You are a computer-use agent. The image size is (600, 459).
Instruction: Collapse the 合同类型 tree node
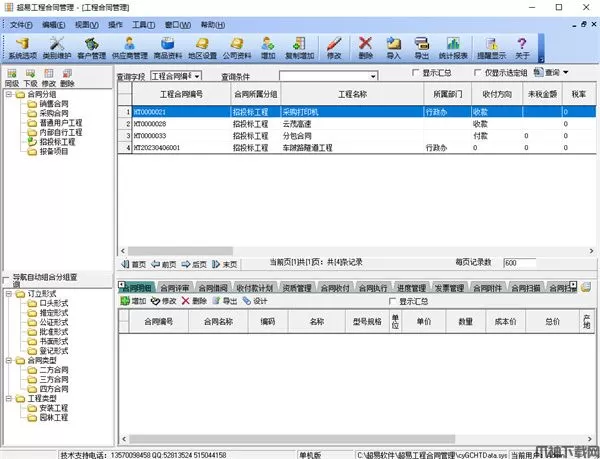click(x=8, y=360)
